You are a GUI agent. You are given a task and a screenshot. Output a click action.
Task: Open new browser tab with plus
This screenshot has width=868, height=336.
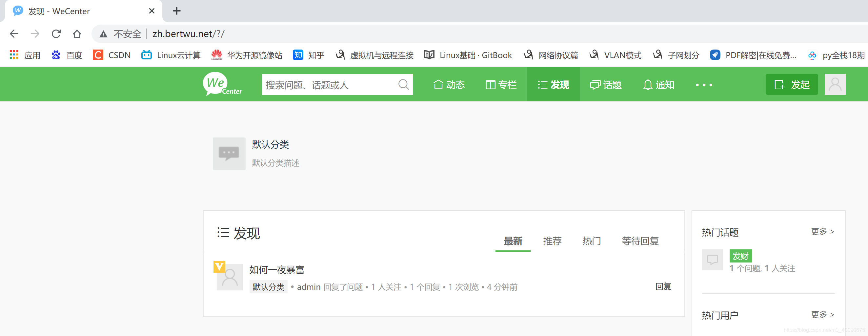point(176,11)
